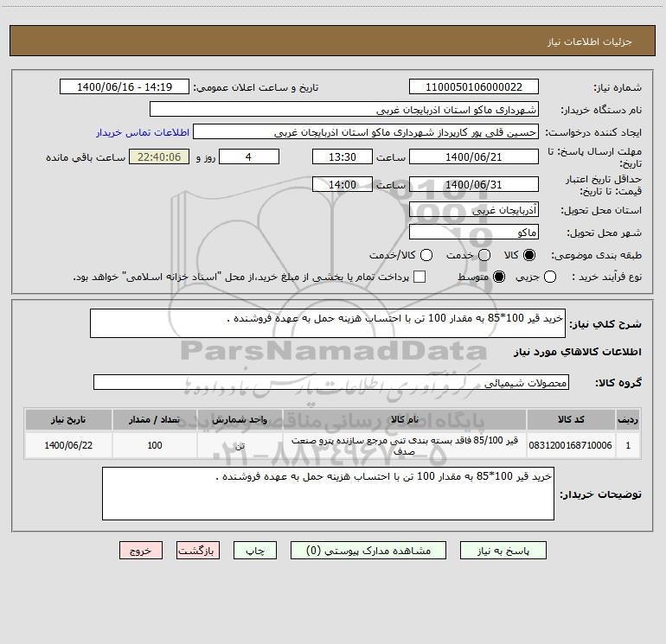Click the need number field 1100050106000022
The image size is (666, 644).
click(x=474, y=86)
